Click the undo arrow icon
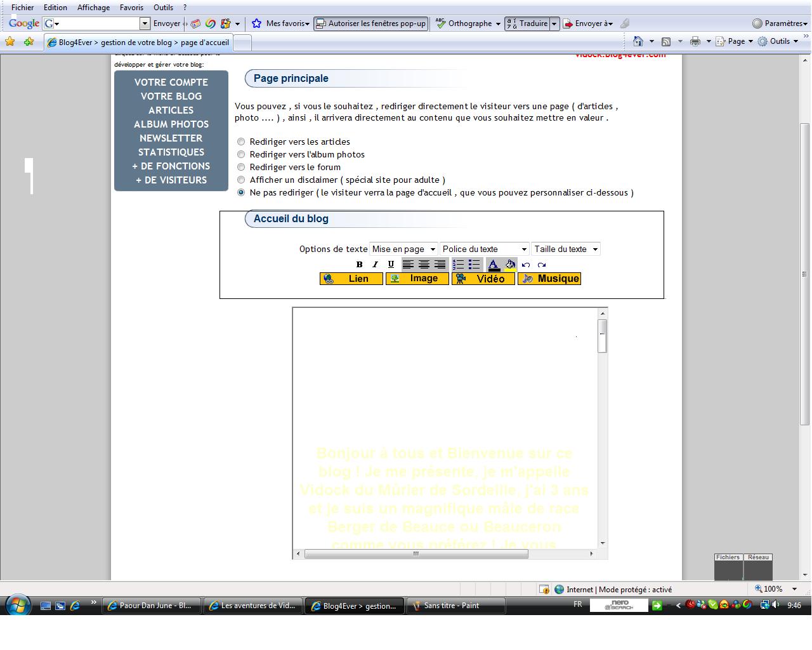Image resolution: width=812 pixels, height=650 pixels. click(526, 265)
